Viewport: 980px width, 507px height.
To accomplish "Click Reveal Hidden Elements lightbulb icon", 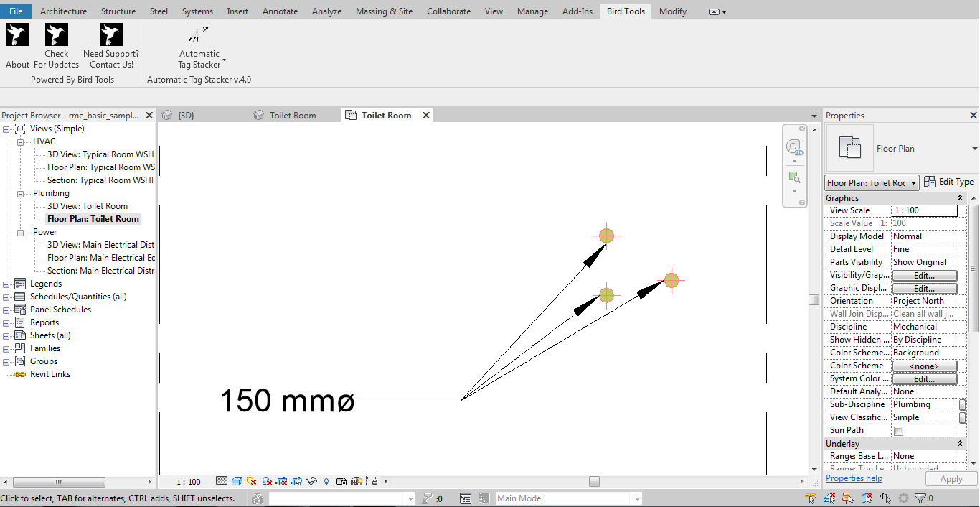I will 326,482.
